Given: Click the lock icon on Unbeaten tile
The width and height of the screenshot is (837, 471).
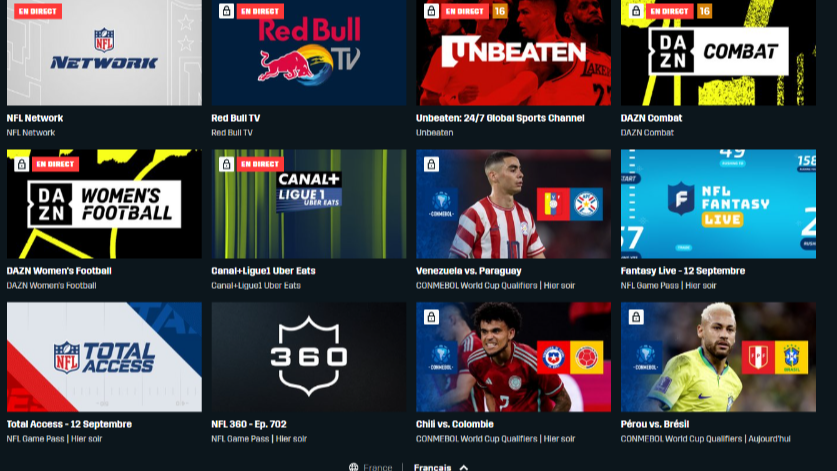Looking at the screenshot, I should coord(431,11).
